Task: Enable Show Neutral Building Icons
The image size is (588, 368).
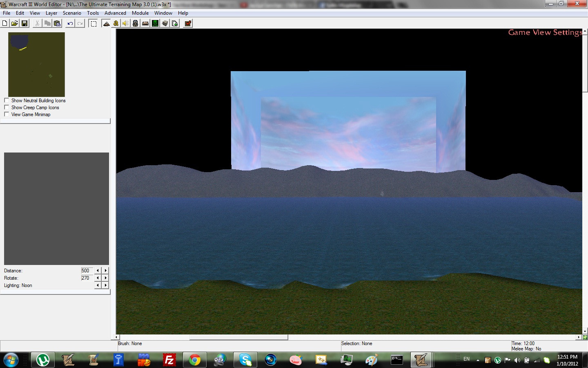Action: click(x=7, y=100)
